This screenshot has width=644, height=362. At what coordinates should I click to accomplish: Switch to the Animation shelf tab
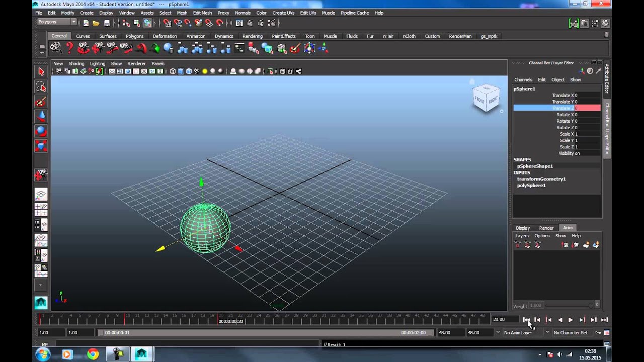pos(196,36)
